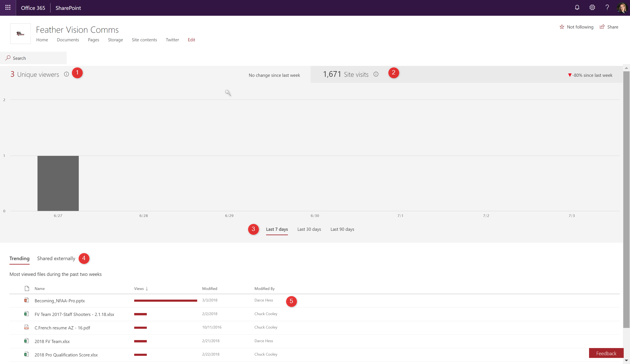Viewport: 630px width, 364px height.
Task: Click inside the Search box
Action: pos(34,58)
